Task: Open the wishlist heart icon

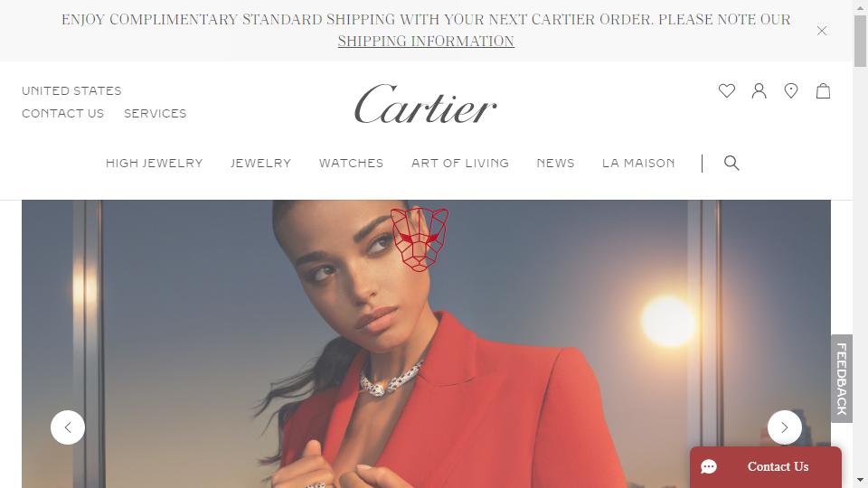Action: pyautogui.click(x=727, y=90)
